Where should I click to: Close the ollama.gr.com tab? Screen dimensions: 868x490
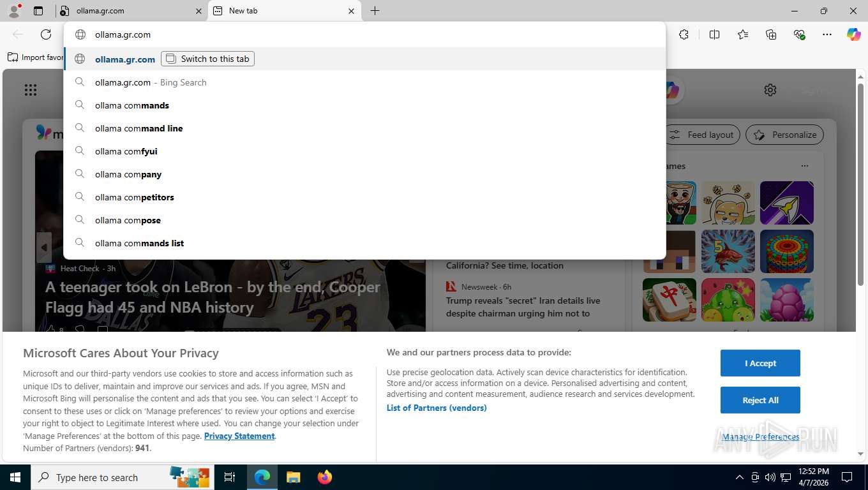198,11
